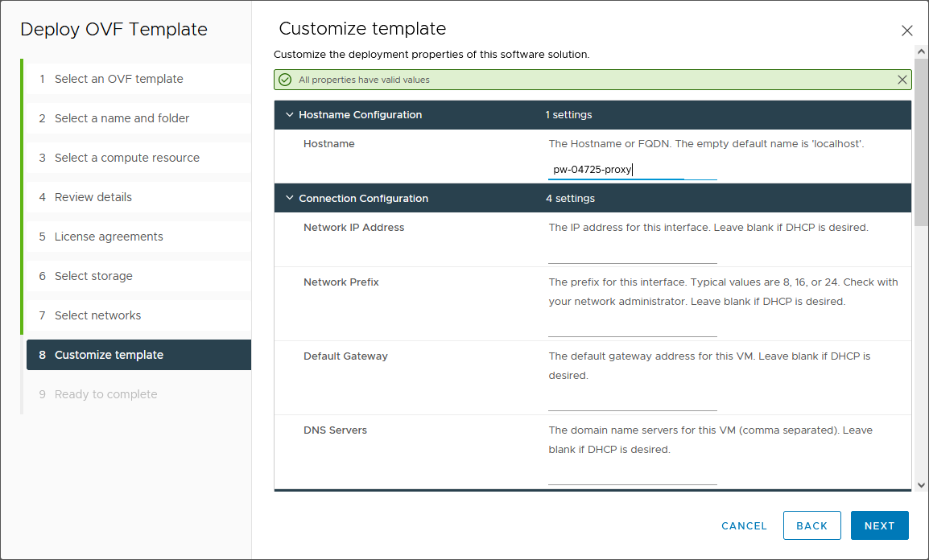The height and width of the screenshot is (560, 929).
Task: Collapse the Hostname Configuration section
Action: 290,115
